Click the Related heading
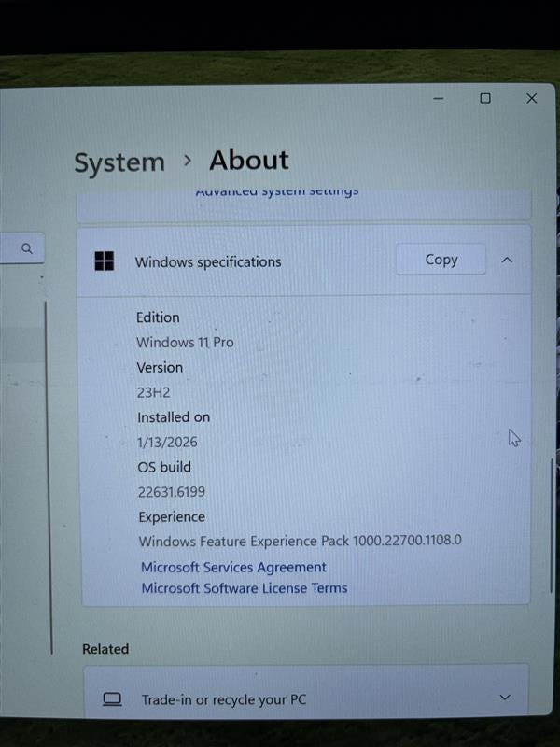This screenshot has height=747, width=560. (x=105, y=649)
